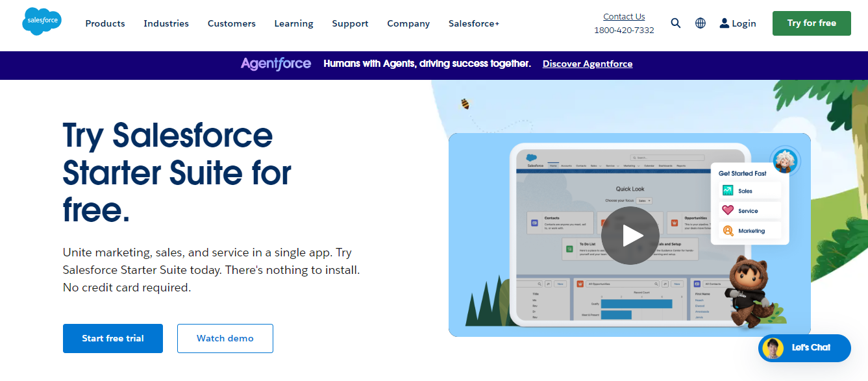
Task: Open the Products dropdown menu
Action: tap(105, 23)
